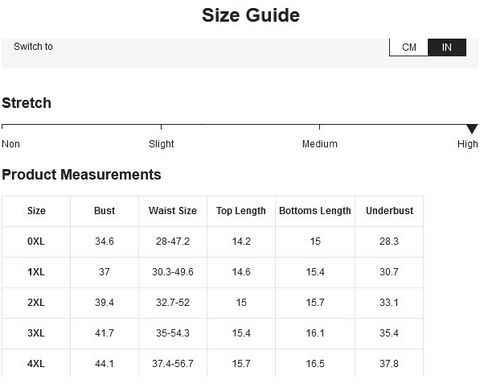
Task: Select the Size column header
Action: pos(36,211)
